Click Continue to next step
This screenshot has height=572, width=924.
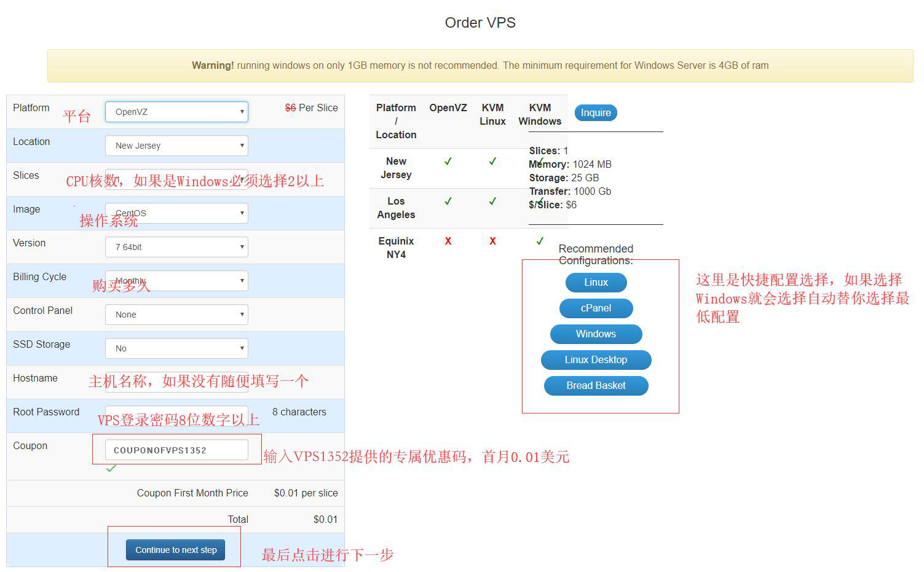(x=175, y=550)
